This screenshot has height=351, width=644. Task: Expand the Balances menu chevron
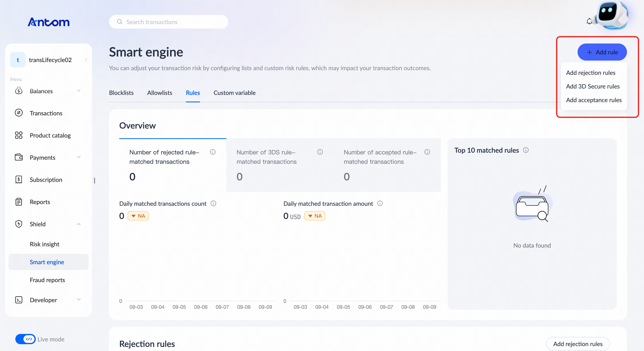click(x=79, y=91)
